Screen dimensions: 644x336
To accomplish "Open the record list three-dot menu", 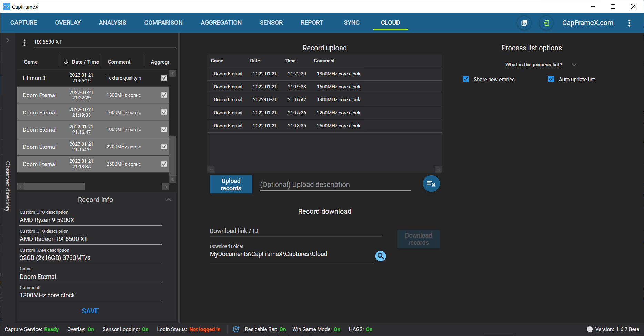I will [x=24, y=43].
